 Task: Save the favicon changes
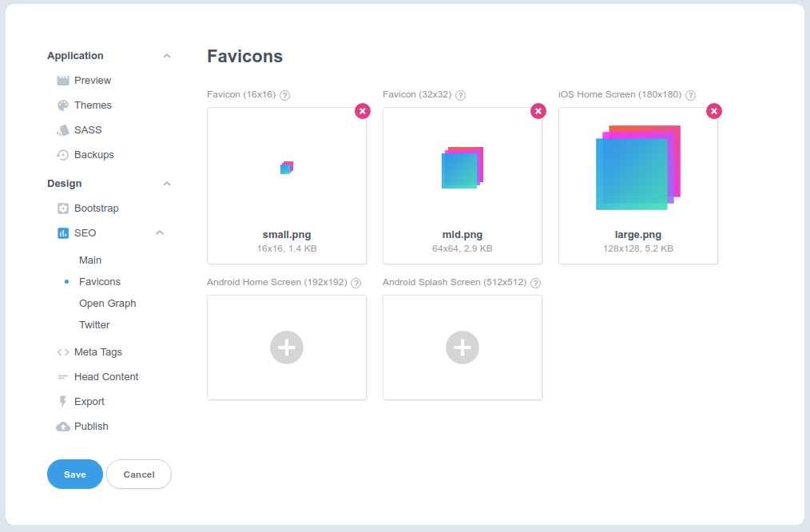[x=74, y=474]
